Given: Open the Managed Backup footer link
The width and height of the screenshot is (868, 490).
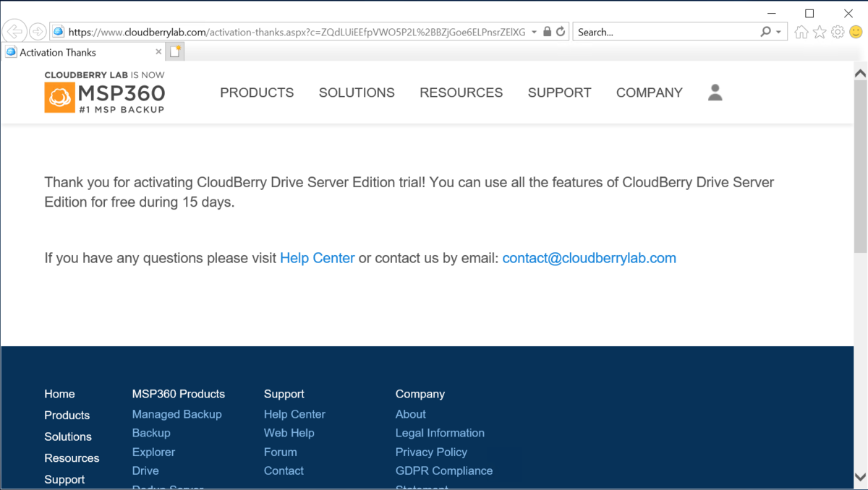Looking at the screenshot, I should coord(176,414).
